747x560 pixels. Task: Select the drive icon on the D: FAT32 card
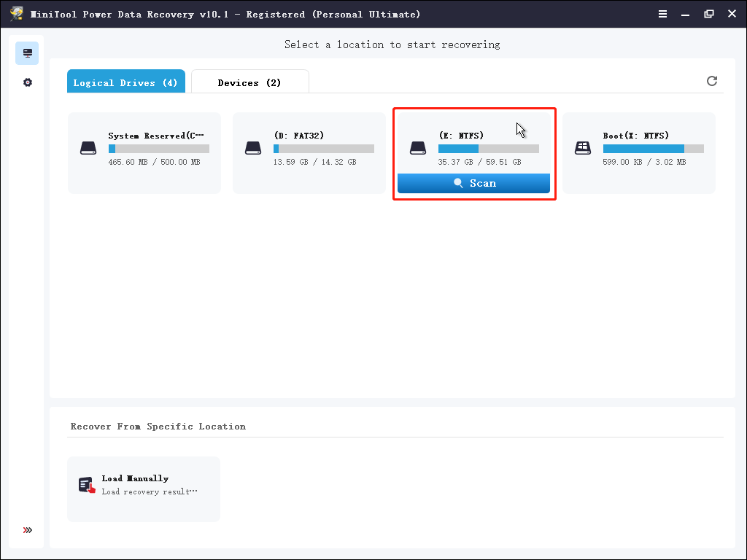pyautogui.click(x=253, y=147)
